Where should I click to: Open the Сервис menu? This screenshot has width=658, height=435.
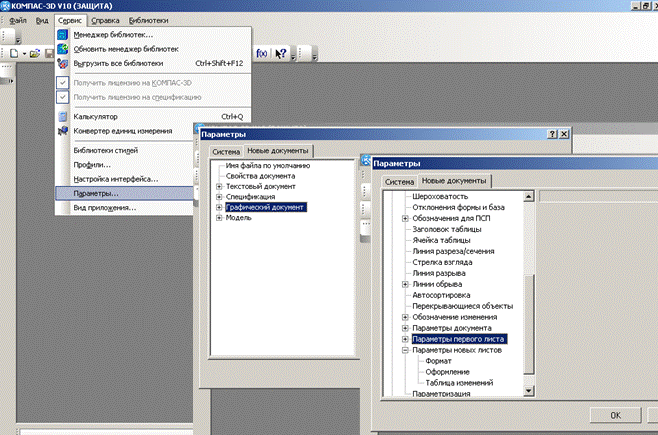coord(70,20)
